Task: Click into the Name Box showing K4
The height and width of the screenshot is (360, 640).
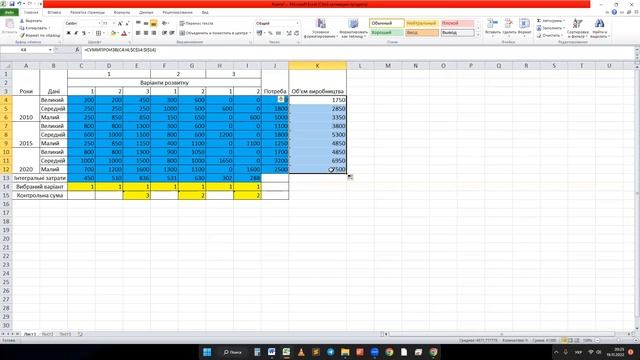Action: 24,50
